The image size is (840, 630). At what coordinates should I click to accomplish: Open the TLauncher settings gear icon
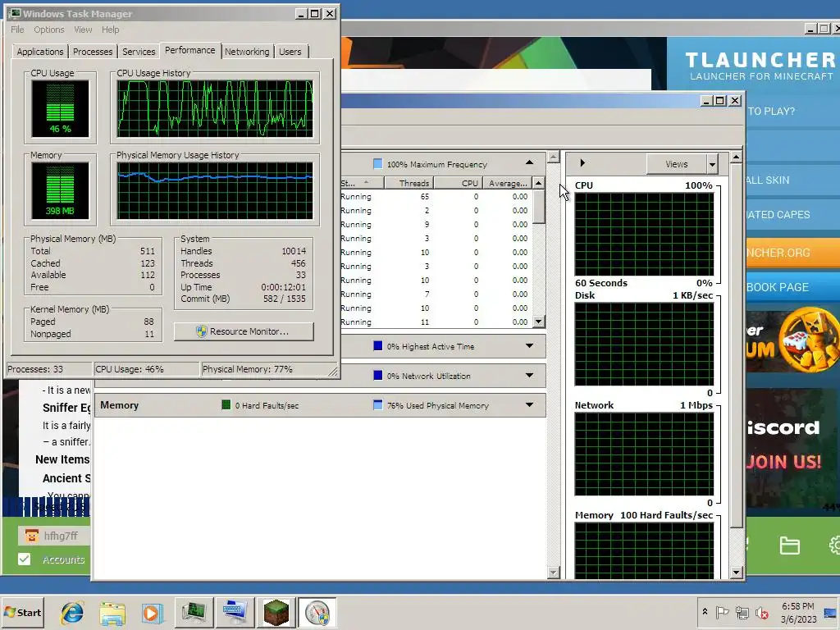pos(834,546)
